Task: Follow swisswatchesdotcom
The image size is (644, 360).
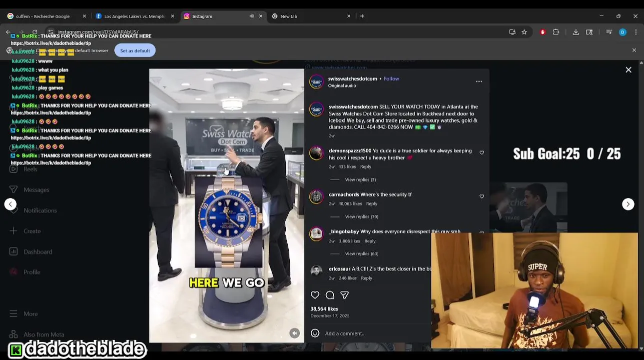Action: tap(391, 78)
